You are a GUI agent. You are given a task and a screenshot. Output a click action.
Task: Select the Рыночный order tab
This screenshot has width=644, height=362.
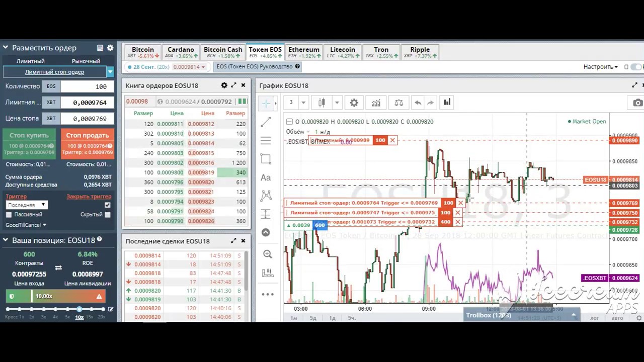coord(86,61)
